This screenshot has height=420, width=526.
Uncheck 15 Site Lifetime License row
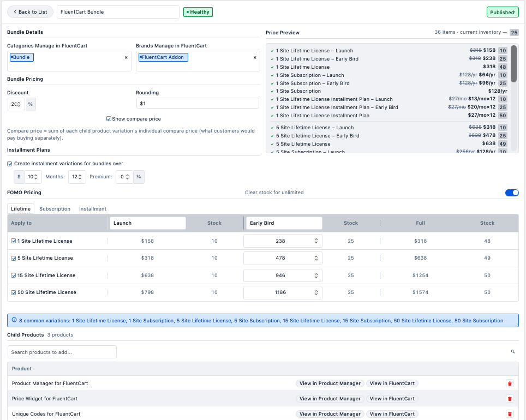click(14, 275)
